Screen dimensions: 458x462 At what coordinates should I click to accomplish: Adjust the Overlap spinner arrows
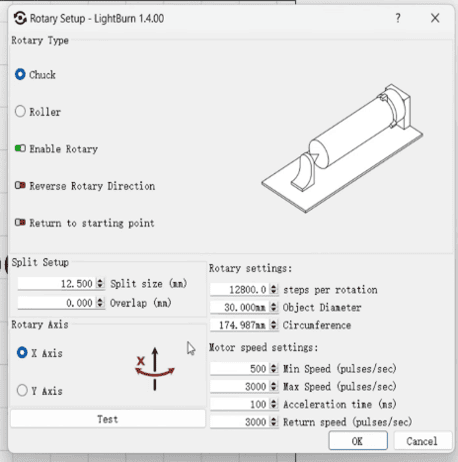(x=100, y=303)
